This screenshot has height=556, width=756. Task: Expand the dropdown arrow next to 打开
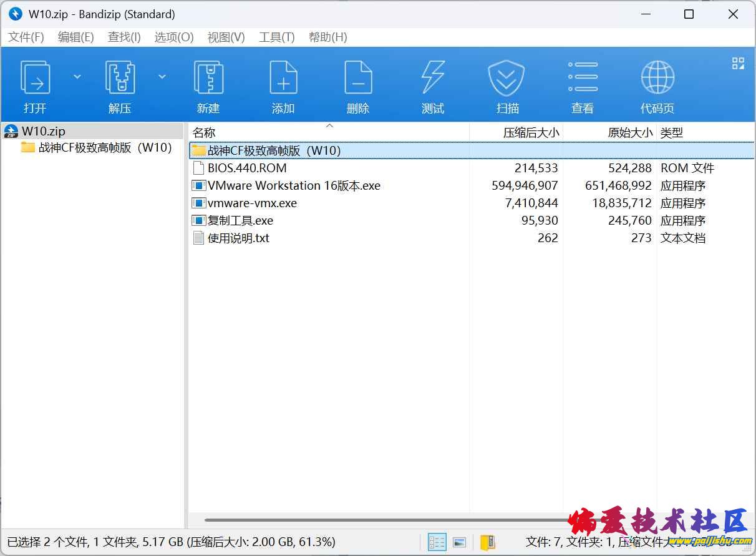77,77
